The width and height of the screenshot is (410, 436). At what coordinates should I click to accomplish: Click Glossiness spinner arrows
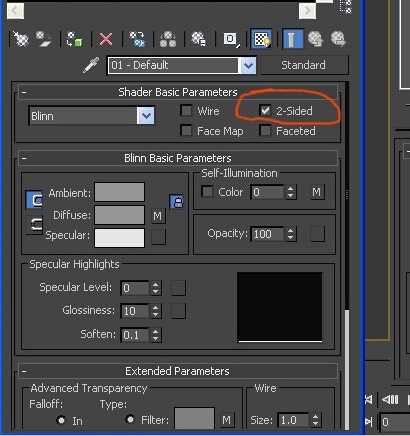[156, 311]
